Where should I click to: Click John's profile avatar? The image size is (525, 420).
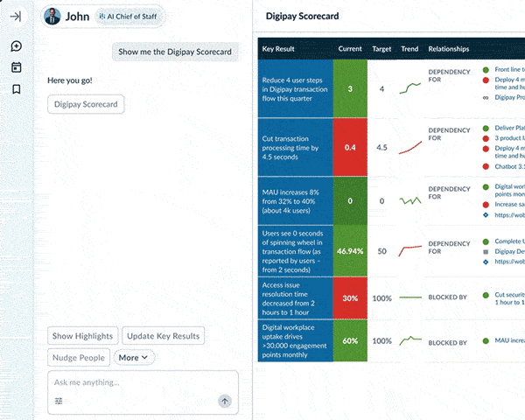tap(52, 17)
